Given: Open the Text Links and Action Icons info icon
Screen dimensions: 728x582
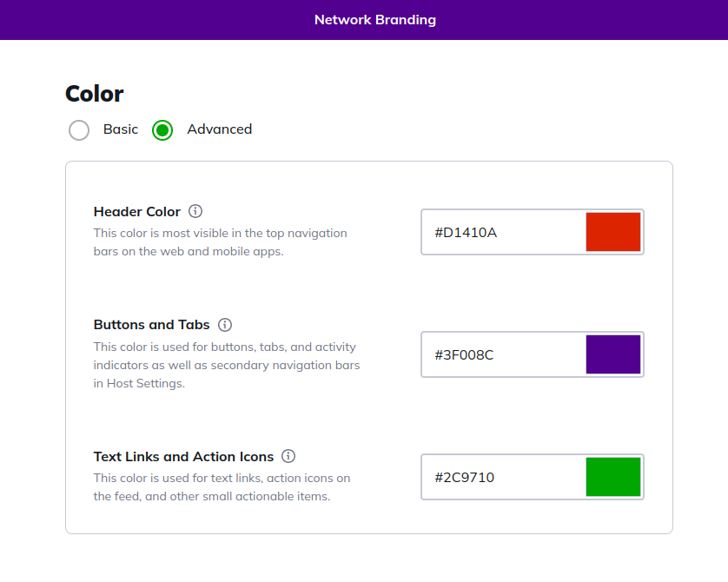Looking at the screenshot, I should tap(288, 456).
